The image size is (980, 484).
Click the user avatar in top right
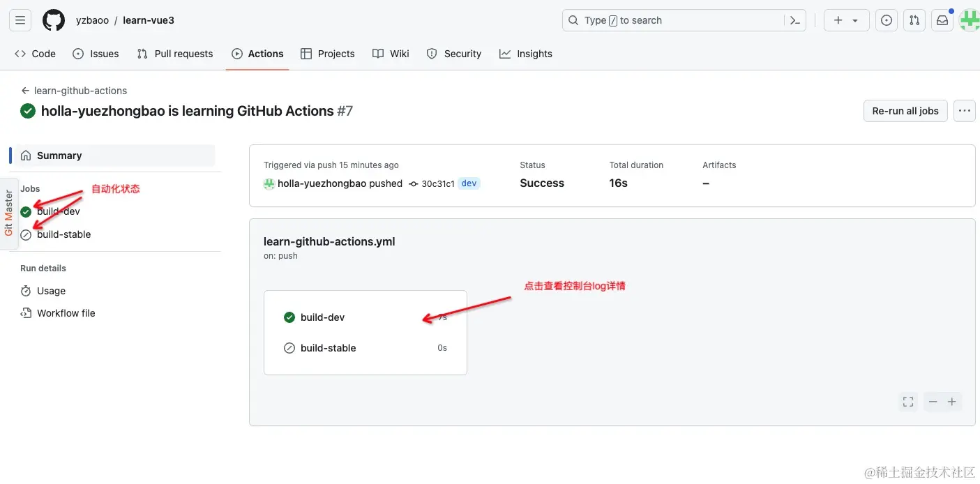pos(970,20)
